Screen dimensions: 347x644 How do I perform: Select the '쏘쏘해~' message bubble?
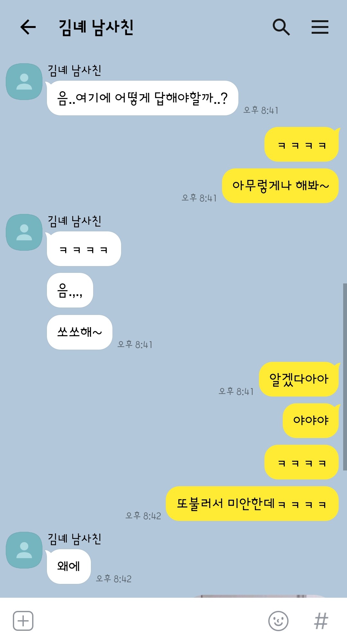pos(80,332)
